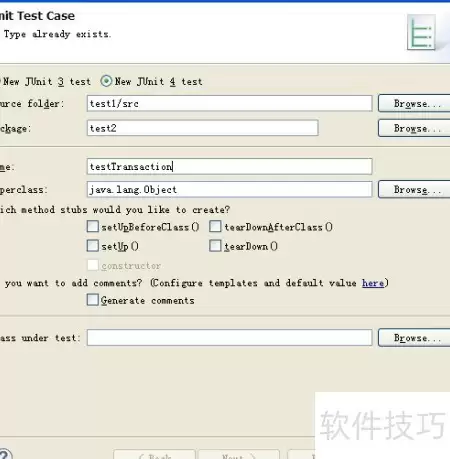
Task: Click the Name field with testTransaction
Action: pyautogui.click(x=229, y=166)
